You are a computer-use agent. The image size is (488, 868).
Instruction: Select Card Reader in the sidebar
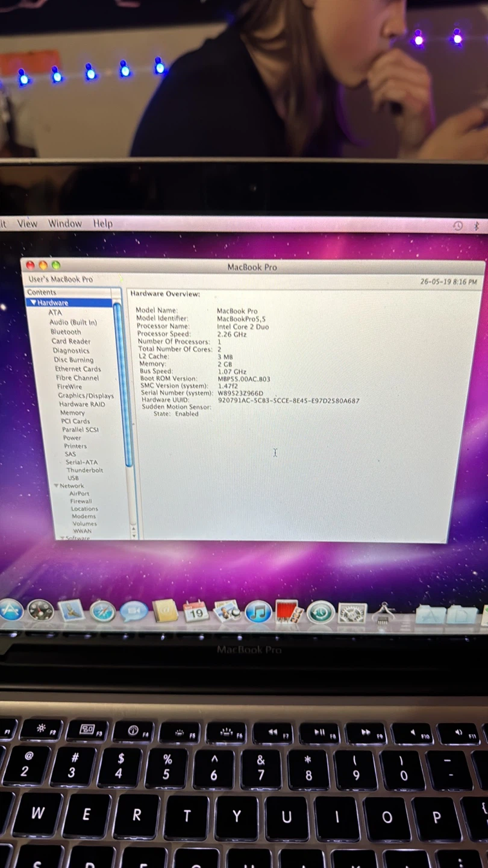click(70, 341)
